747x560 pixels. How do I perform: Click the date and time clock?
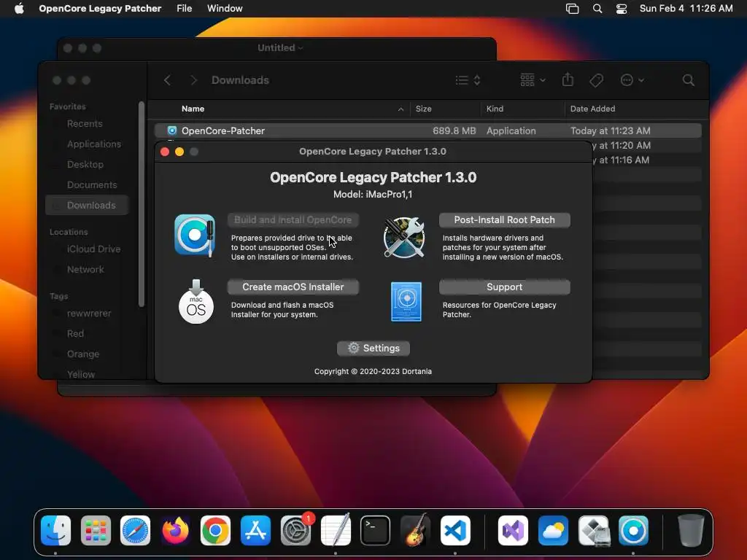[x=686, y=9]
